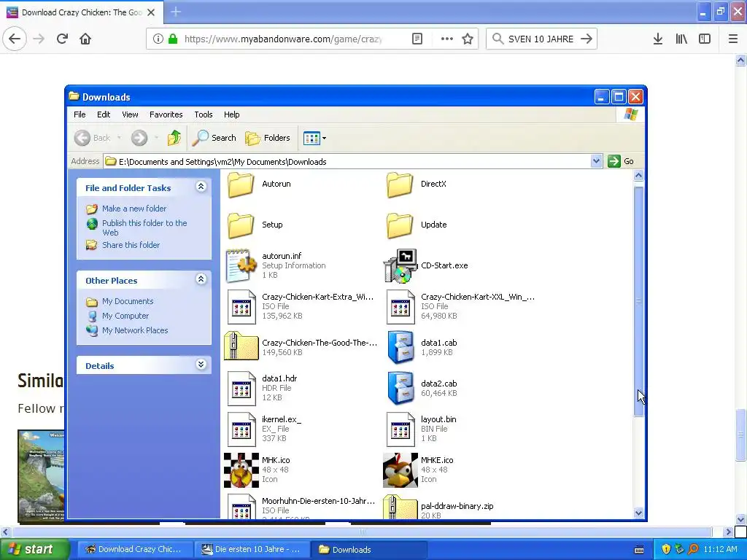
Task: Toggle Firefox reader view icon
Action: click(417, 39)
